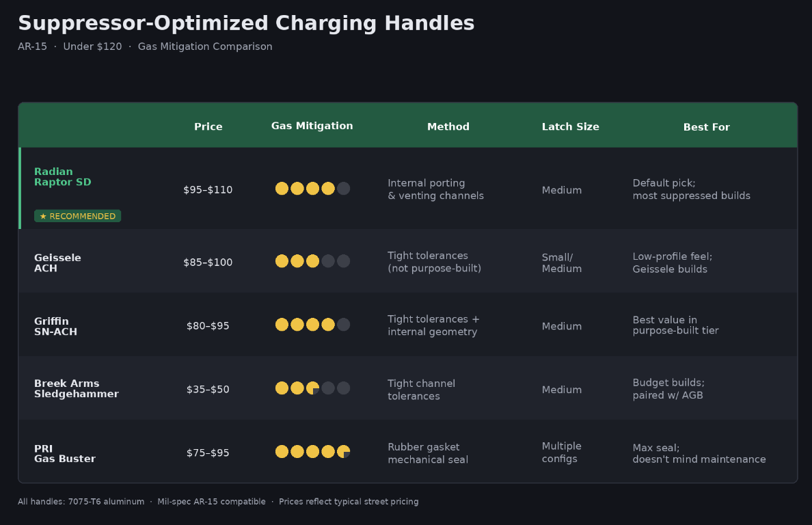This screenshot has height=525, width=812.
Task: Click the Breek Arms Sledgehammer gas rating dots
Action: point(312,388)
